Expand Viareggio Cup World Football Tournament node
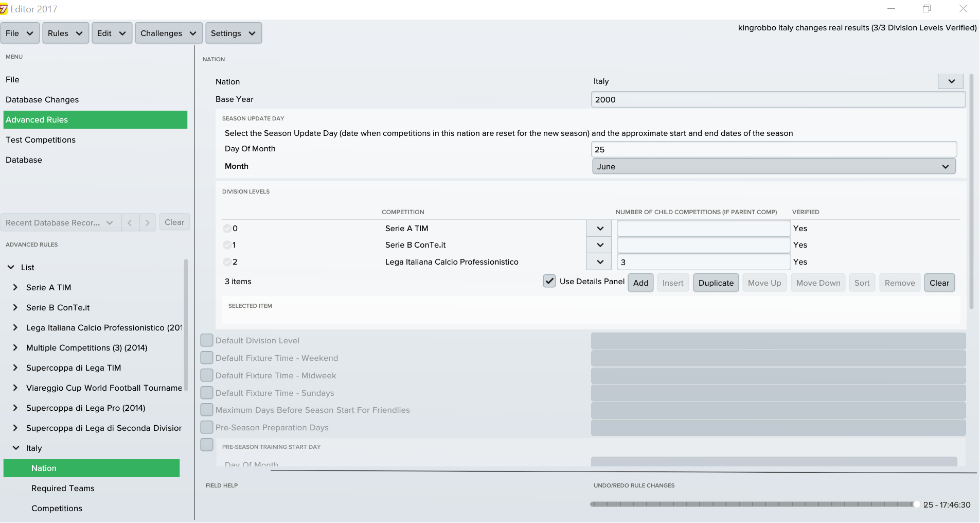 [15, 388]
